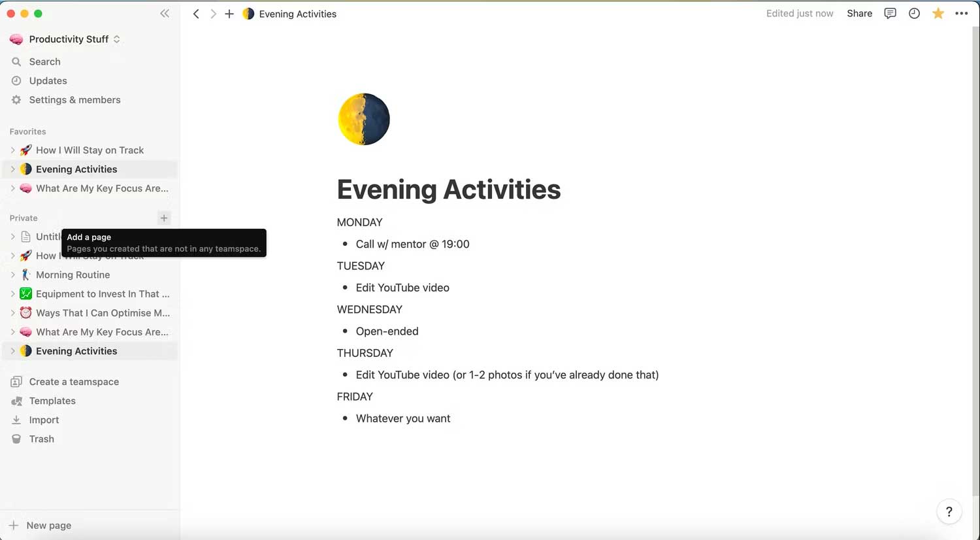Click the 'Whatever you want' bullet

tap(403, 418)
